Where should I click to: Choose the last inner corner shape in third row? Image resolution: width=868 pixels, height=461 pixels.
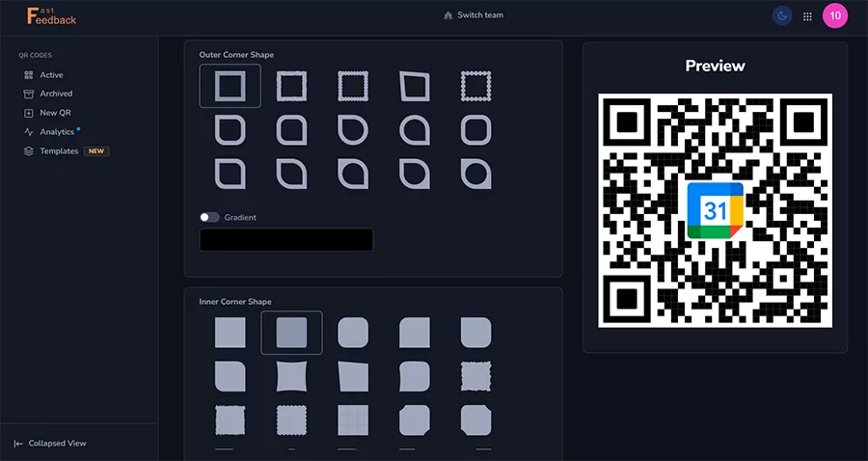point(475,420)
